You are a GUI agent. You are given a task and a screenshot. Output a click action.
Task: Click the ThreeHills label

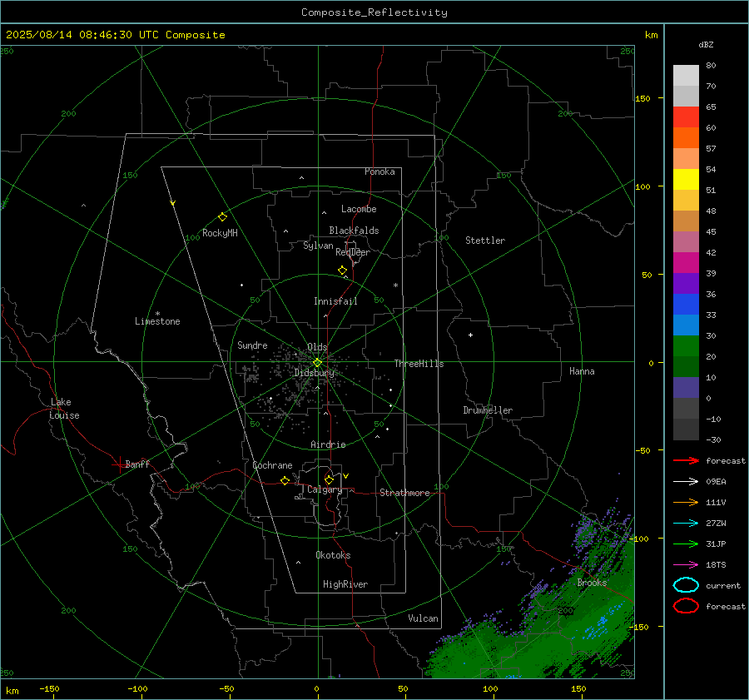pos(419,364)
